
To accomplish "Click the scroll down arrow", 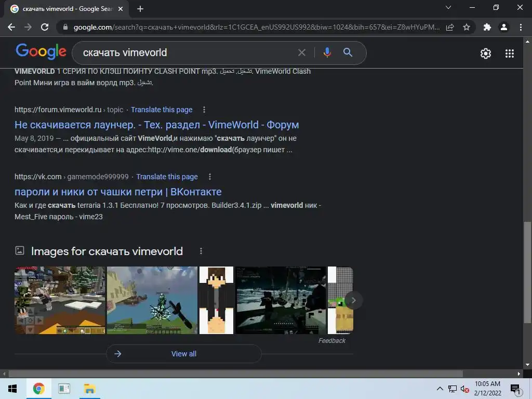I will point(527,365).
